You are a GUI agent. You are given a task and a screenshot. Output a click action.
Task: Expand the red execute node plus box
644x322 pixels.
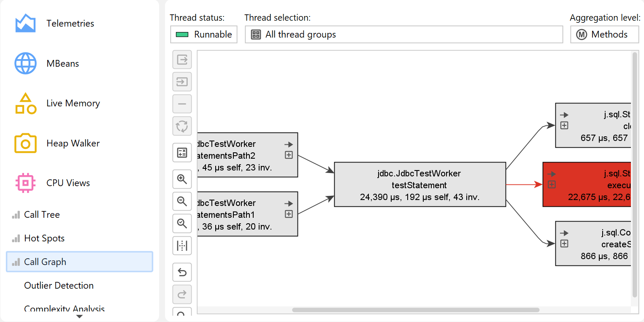[x=552, y=184]
